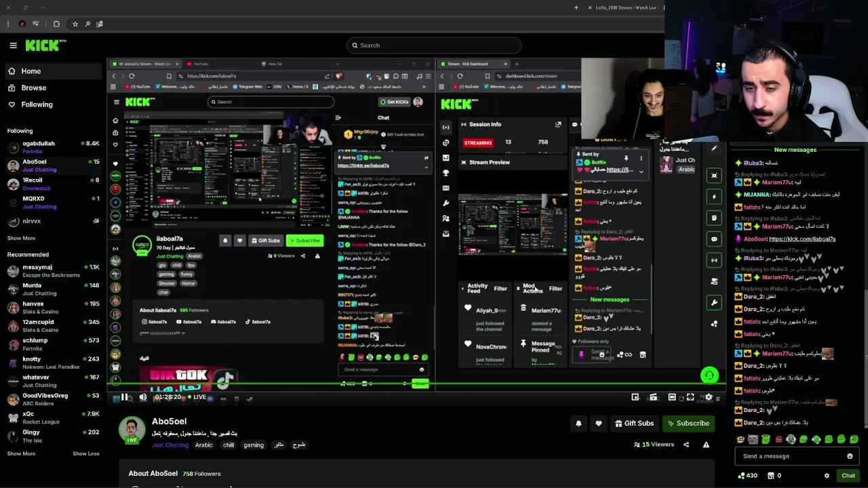Open MQRXO channel in sidebar
The image size is (868, 488).
click(53, 202)
